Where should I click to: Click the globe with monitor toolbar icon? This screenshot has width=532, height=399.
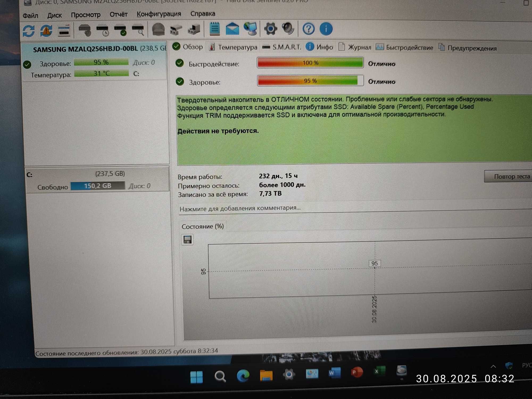coord(251,29)
